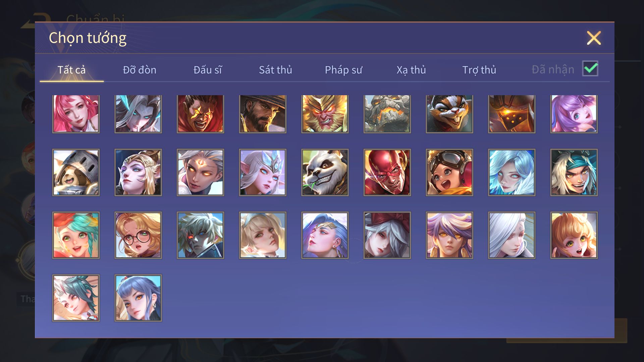The height and width of the screenshot is (362, 644).
Task: Choose the helmeted bear knight portrait
Action: coord(76,172)
